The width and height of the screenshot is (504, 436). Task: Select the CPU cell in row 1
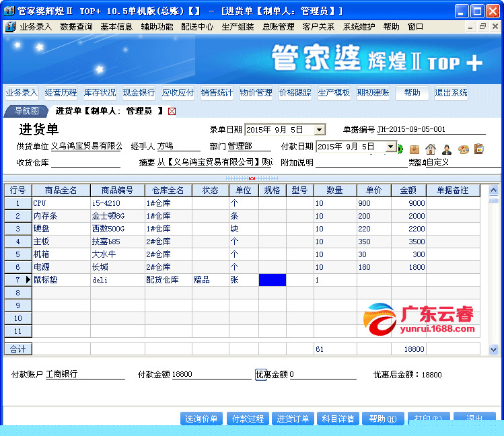point(61,203)
